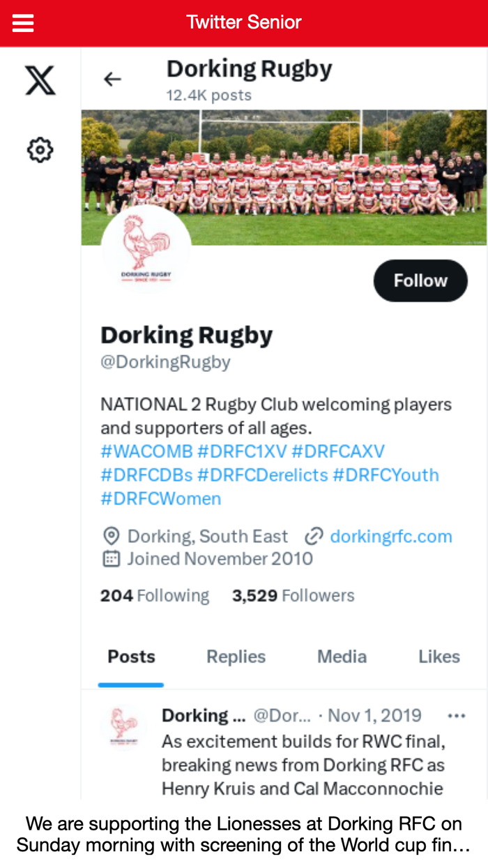The image size is (488, 868).
Task: Open the Media tab
Action: tap(342, 657)
